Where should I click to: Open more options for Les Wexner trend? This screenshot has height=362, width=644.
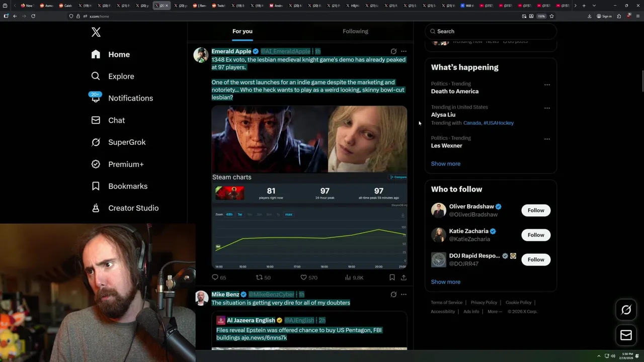pyautogui.click(x=547, y=139)
